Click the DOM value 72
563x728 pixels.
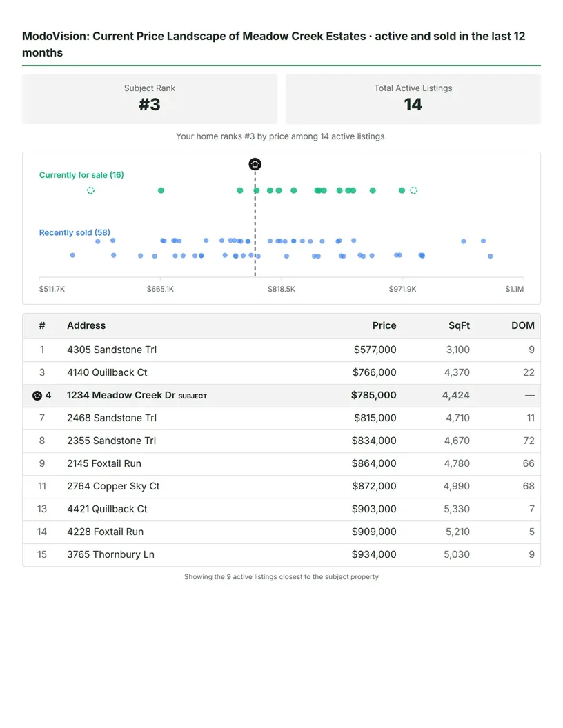[529, 441]
